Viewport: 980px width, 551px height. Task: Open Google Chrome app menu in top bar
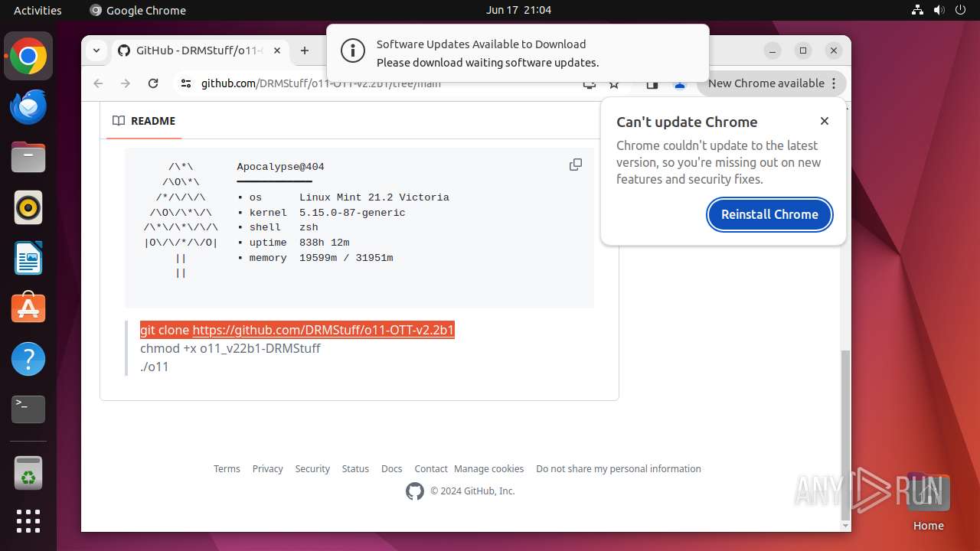tap(138, 10)
